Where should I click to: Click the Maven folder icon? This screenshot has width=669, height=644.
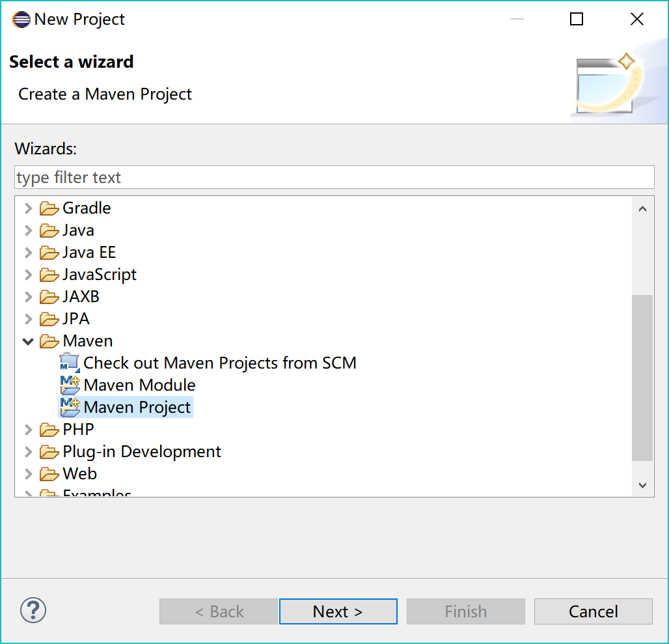coord(49,341)
